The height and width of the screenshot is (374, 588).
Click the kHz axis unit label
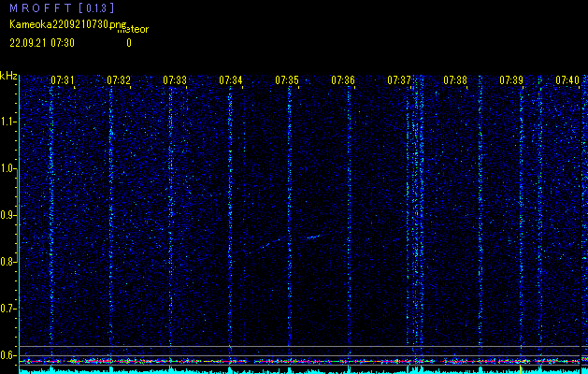[x=8, y=76]
